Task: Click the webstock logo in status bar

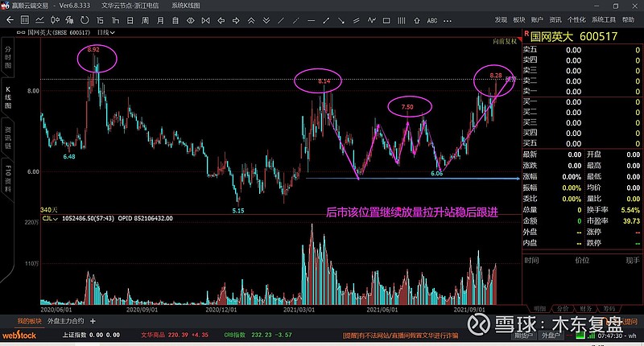Action: (x=19, y=335)
